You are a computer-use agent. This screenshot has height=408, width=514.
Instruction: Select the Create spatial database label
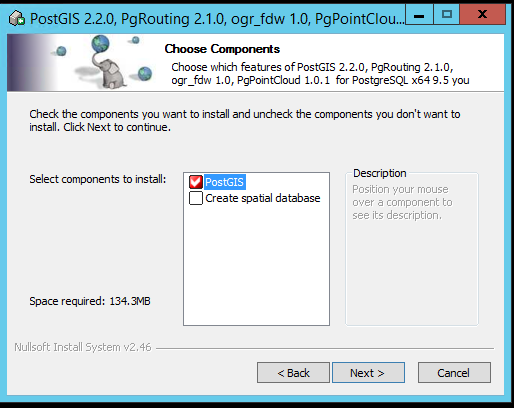tap(263, 198)
